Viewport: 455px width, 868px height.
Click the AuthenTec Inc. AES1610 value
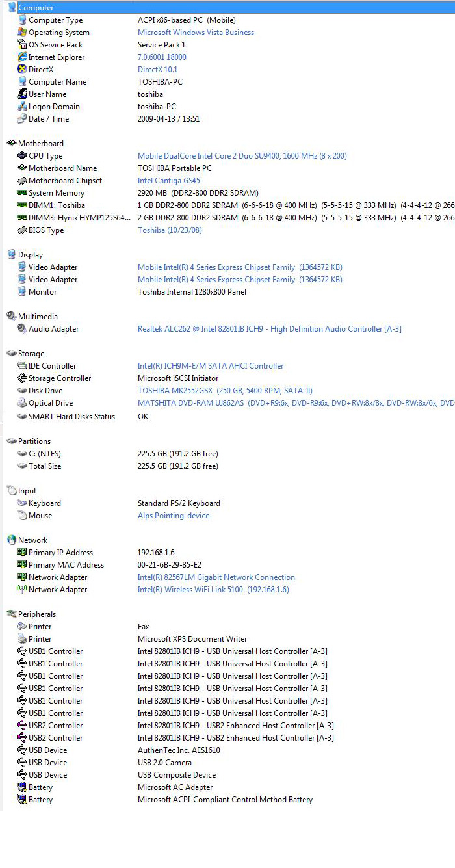point(179,750)
